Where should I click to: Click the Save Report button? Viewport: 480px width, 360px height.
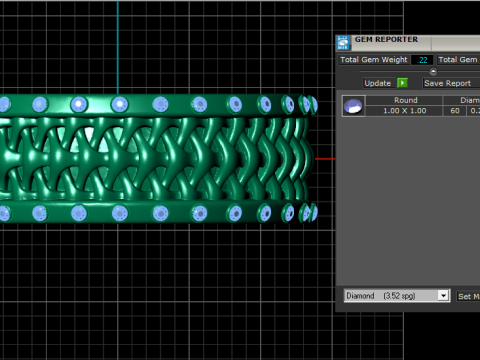451,83
